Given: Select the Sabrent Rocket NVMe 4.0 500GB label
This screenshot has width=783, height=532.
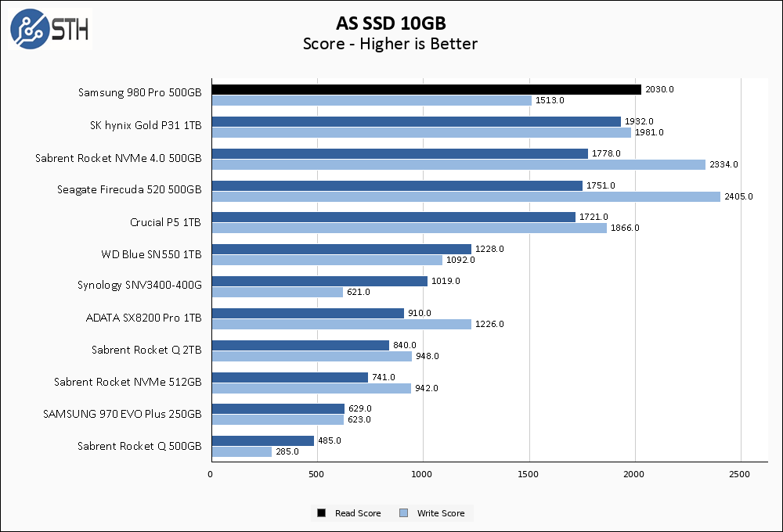Looking at the screenshot, I should click(x=118, y=158).
